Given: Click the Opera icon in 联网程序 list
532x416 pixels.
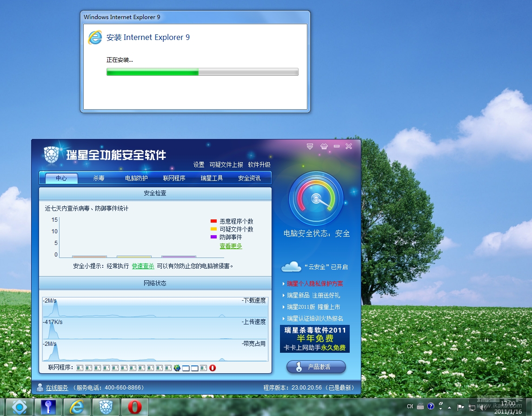Looking at the screenshot, I should pyautogui.click(x=213, y=368).
